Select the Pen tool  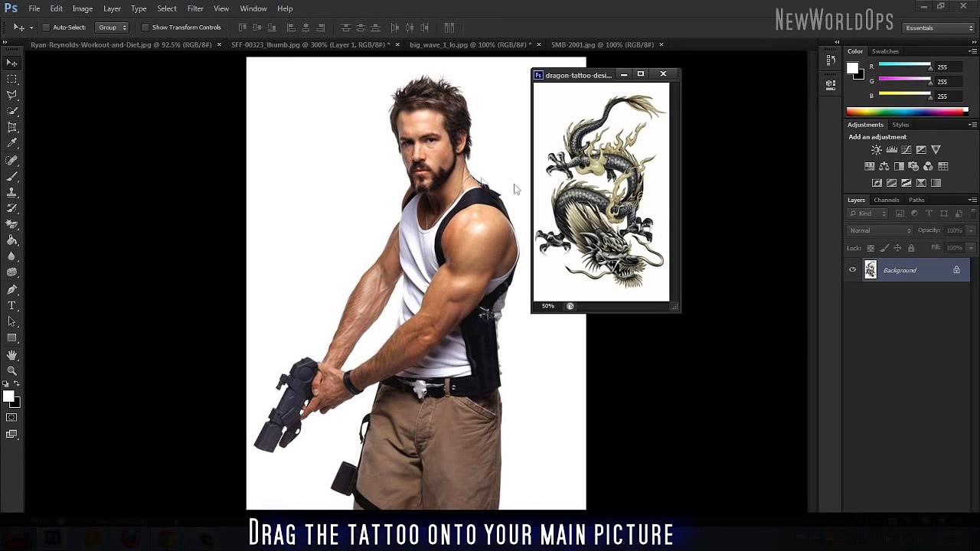click(x=12, y=289)
